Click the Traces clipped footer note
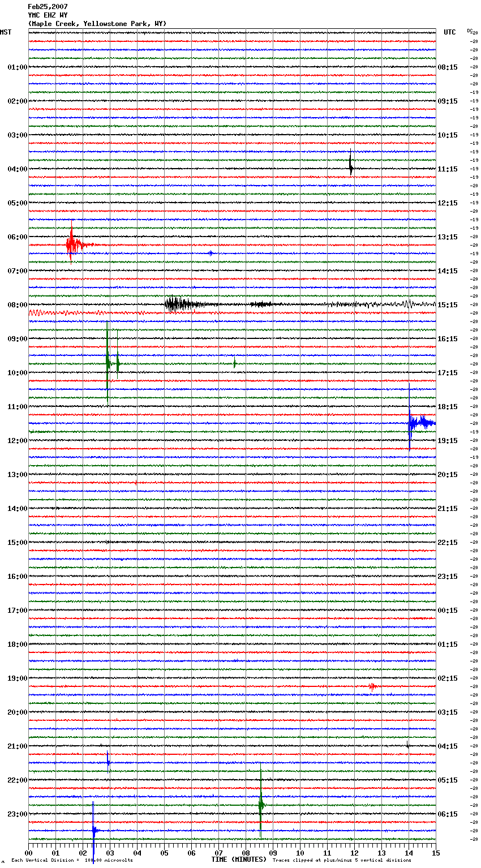This screenshot has height=868, width=481. click(342, 860)
